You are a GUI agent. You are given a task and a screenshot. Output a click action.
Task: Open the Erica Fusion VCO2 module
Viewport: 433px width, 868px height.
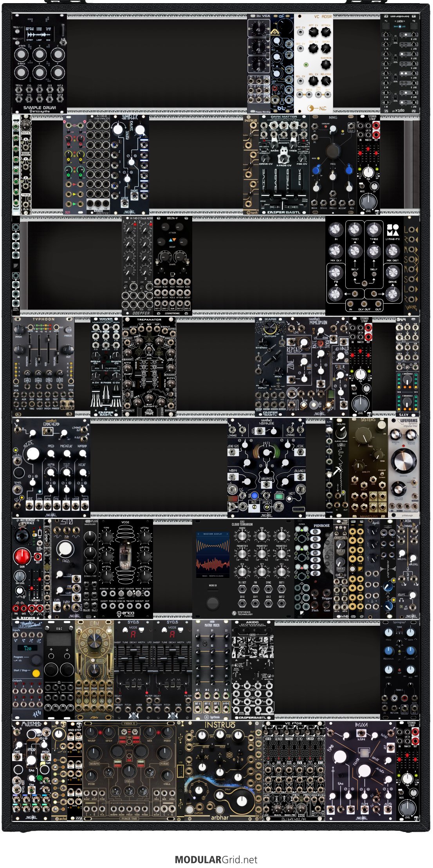coord(126,568)
